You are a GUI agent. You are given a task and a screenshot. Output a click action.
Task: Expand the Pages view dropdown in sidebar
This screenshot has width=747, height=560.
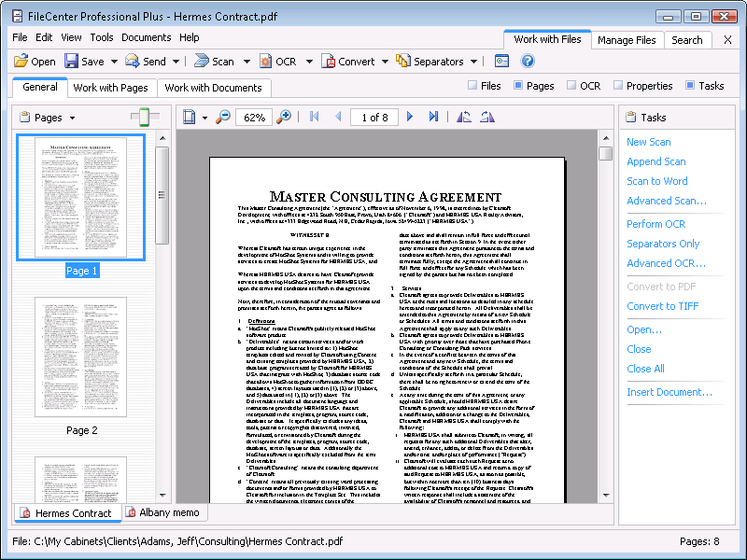pyautogui.click(x=72, y=118)
